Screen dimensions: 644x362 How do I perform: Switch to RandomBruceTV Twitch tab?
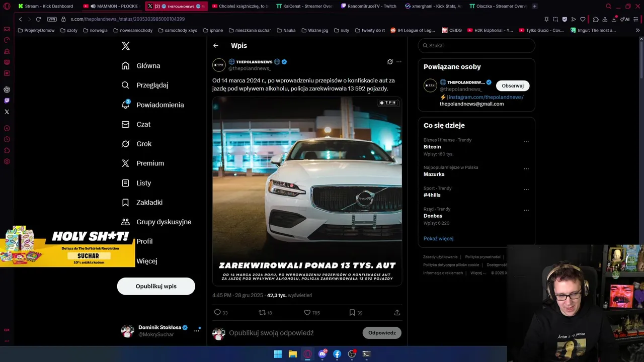click(368, 6)
